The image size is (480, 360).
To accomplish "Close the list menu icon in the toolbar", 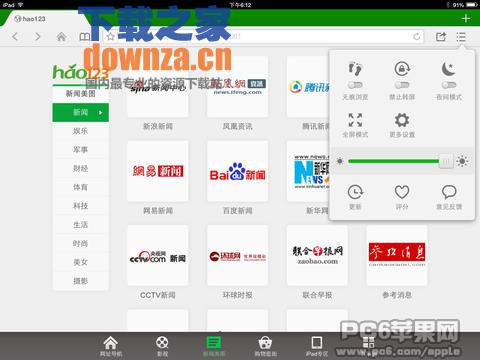I will [x=461, y=37].
